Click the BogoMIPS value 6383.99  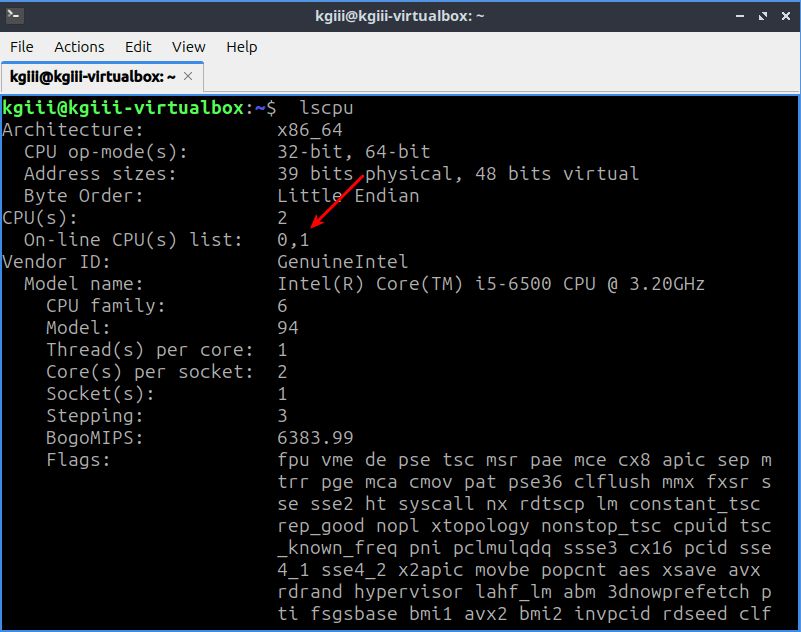pos(315,437)
